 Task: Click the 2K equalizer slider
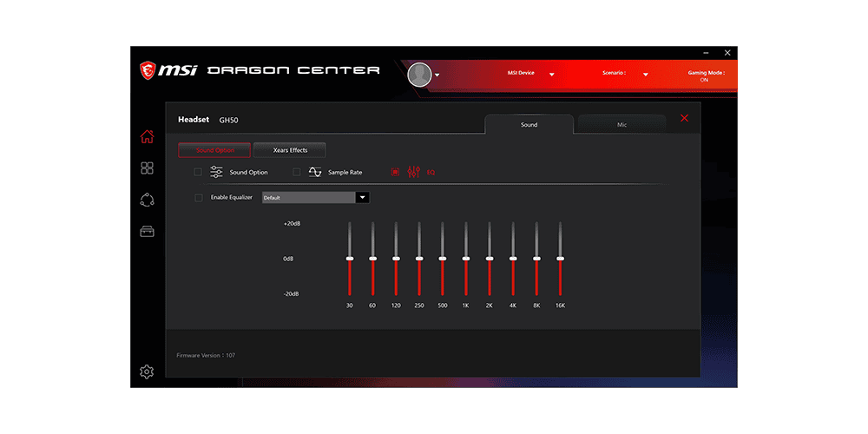490,259
